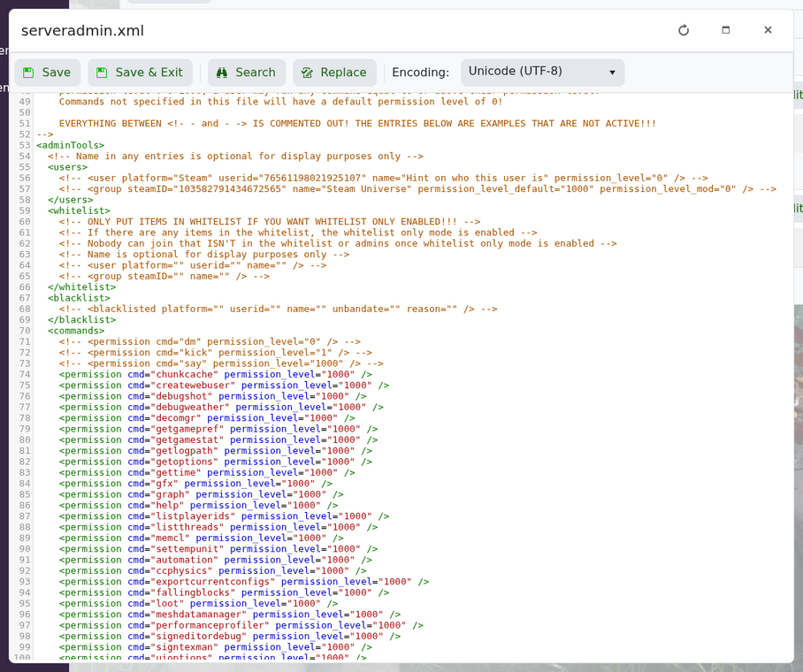Click userid "76561198021925107" on line 56
Image resolution: width=803 pixels, height=672 pixels.
pos(312,178)
